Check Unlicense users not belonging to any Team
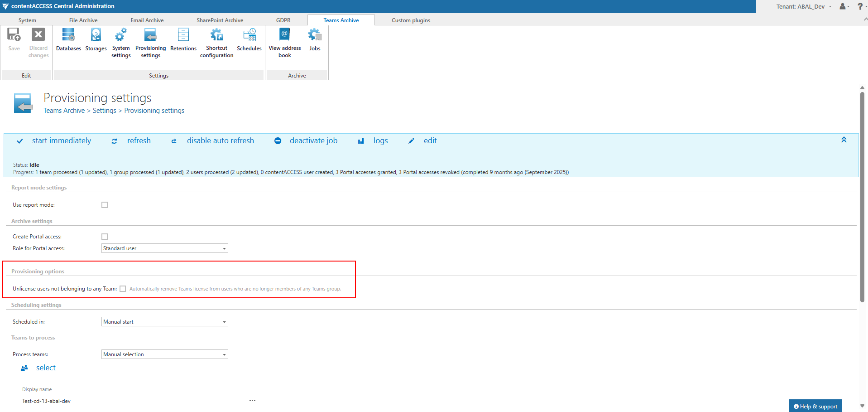Viewport: 868px width, 412px height. point(123,289)
